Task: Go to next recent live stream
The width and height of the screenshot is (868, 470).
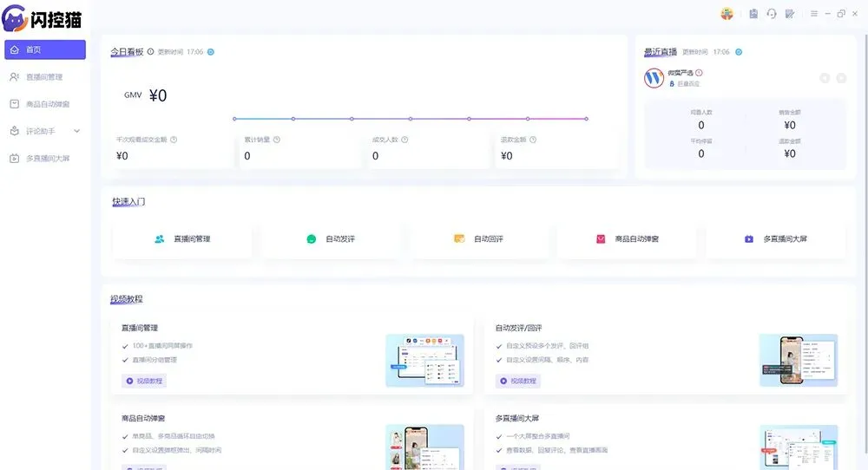Action: (x=841, y=78)
